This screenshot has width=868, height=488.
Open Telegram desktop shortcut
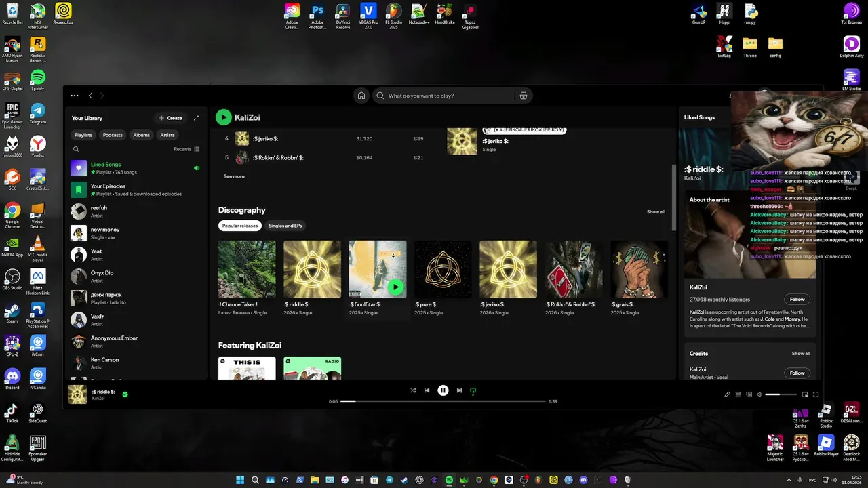point(38,113)
